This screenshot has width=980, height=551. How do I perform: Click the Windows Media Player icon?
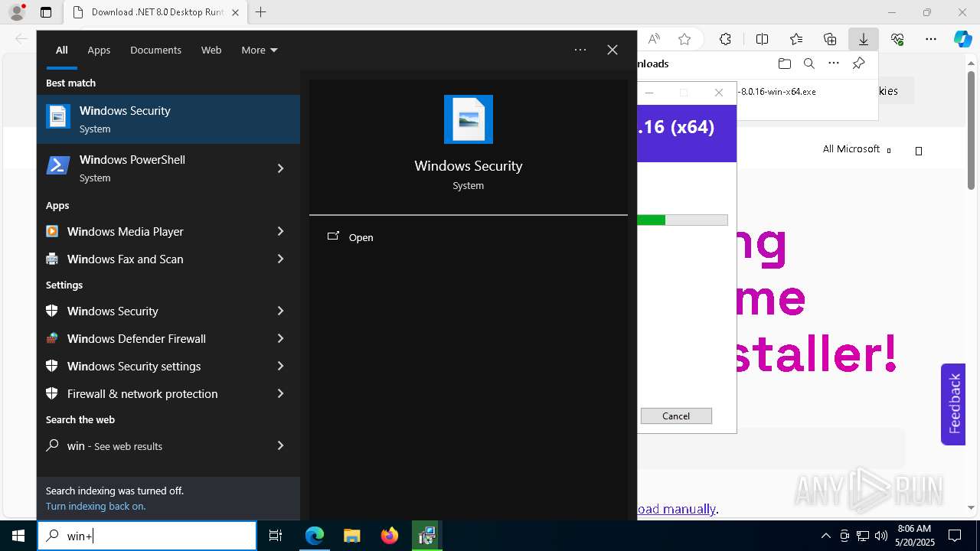point(52,231)
